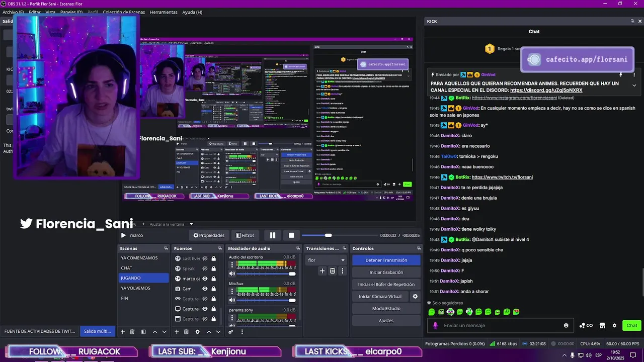Screen dimensions: 644x362
Task: Show the hidden Speak source
Action: (x=205, y=268)
